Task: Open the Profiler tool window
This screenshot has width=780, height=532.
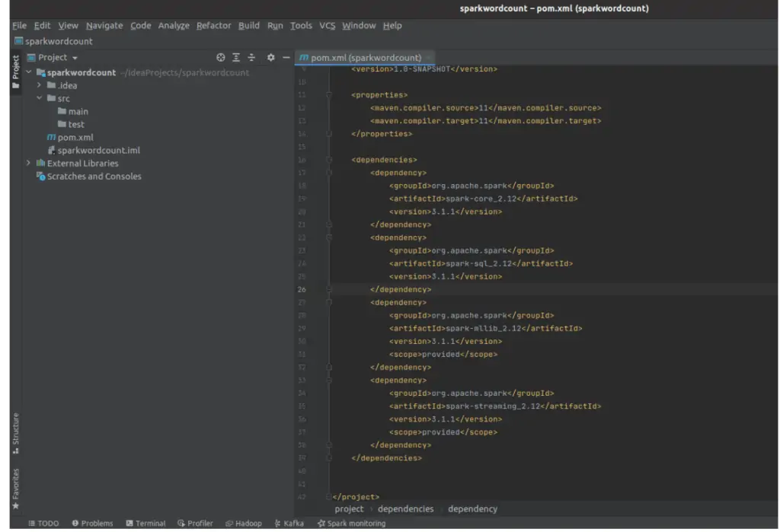Action: [195, 524]
